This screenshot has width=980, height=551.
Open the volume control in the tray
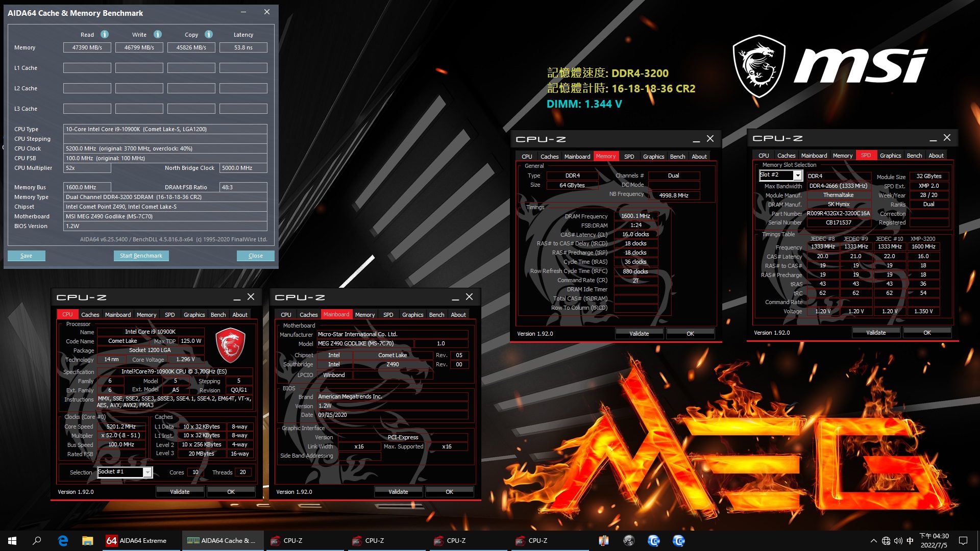[x=898, y=541]
